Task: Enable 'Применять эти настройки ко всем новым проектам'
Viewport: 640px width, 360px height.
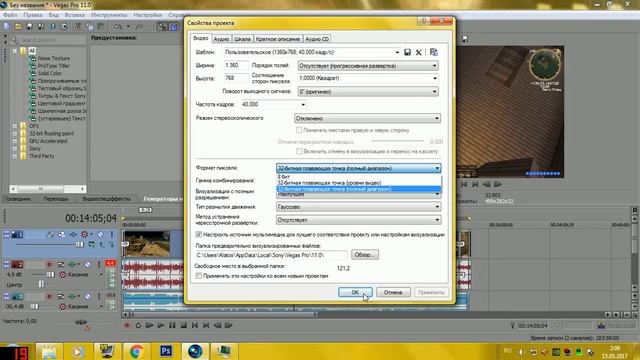Action: [199, 276]
